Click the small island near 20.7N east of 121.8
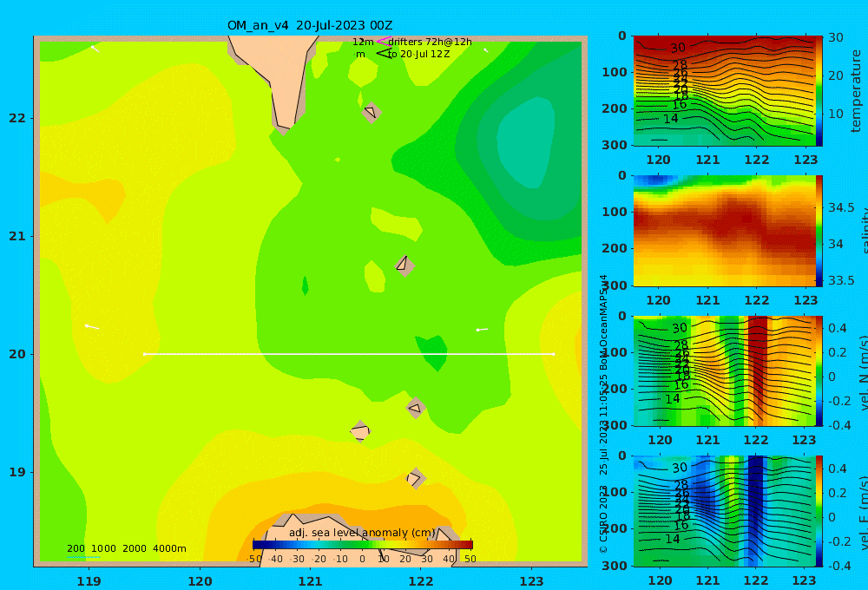The width and height of the screenshot is (868, 590). (x=404, y=265)
